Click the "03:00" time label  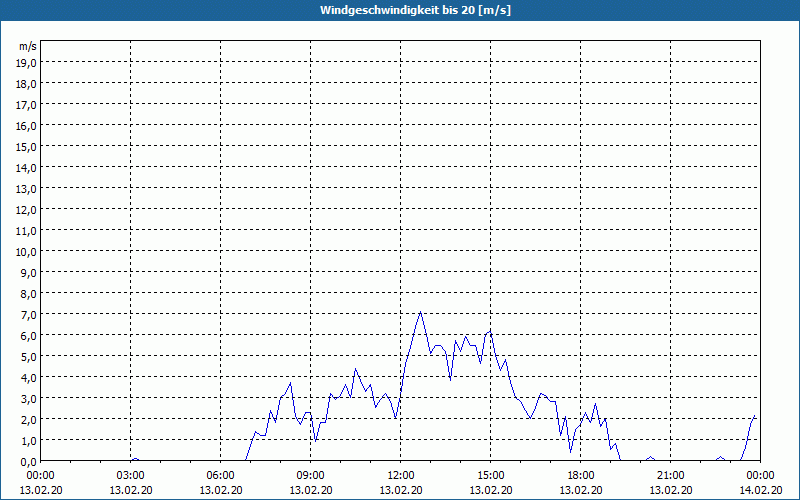tap(131, 476)
